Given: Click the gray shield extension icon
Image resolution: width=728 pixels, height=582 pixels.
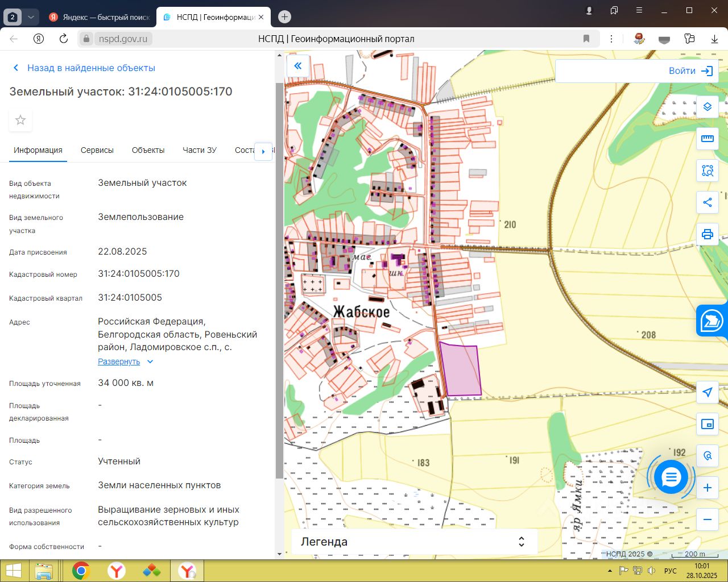Looking at the screenshot, I should (664, 39).
